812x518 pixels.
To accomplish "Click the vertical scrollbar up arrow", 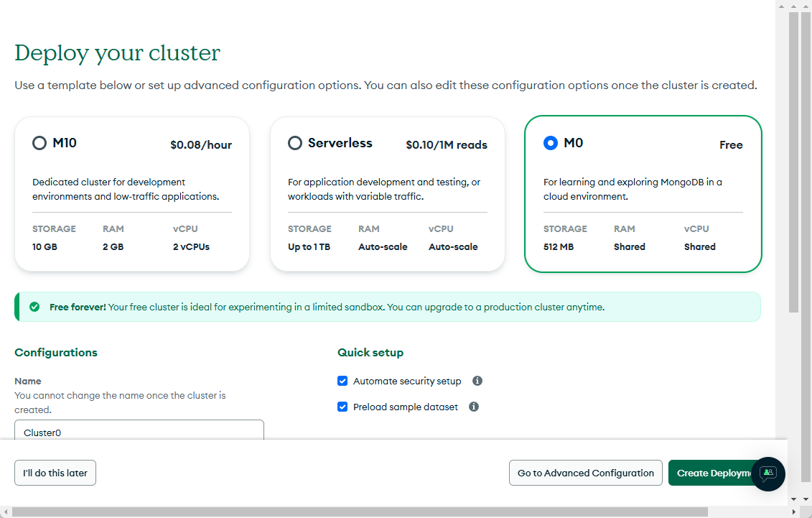I will point(793,6).
